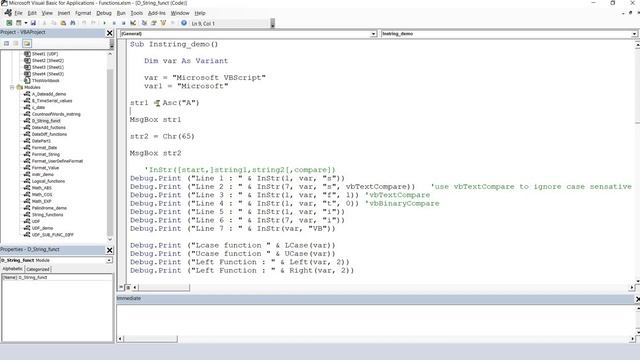The height and width of the screenshot is (360, 640).
Task: Open the View menu
Action: pos(47,13)
